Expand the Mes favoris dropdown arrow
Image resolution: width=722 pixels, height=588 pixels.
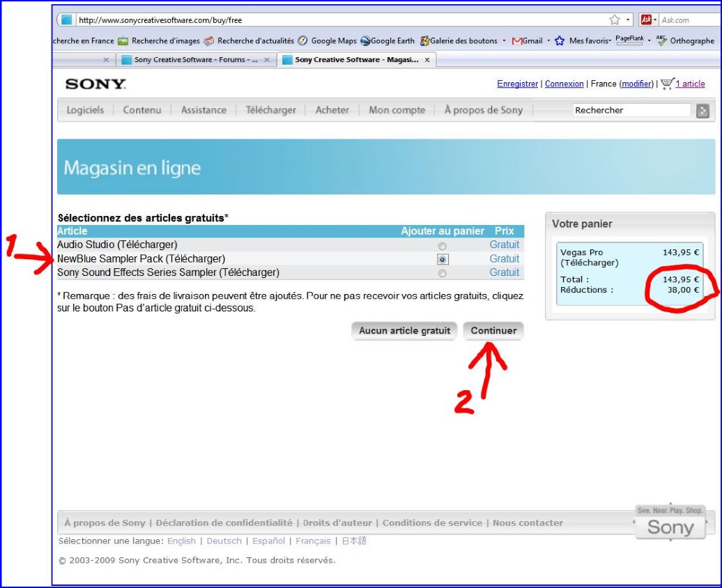(x=610, y=41)
